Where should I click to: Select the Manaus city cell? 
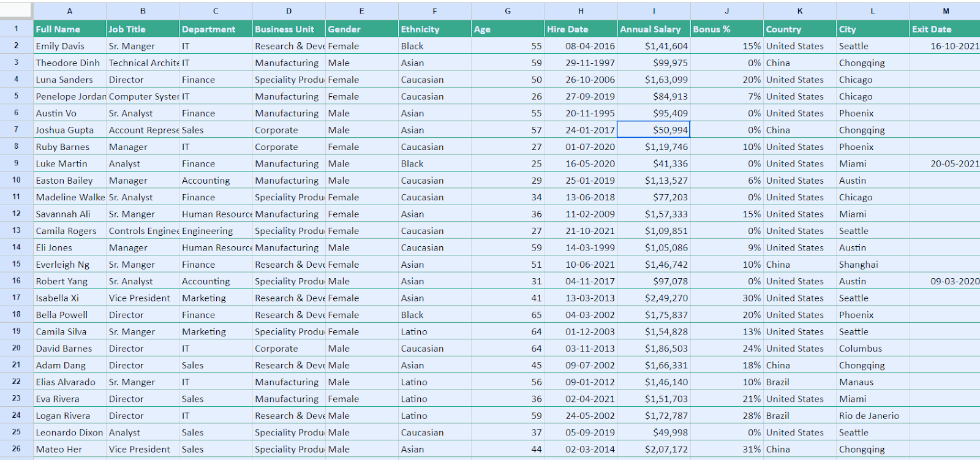click(x=873, y=382)
